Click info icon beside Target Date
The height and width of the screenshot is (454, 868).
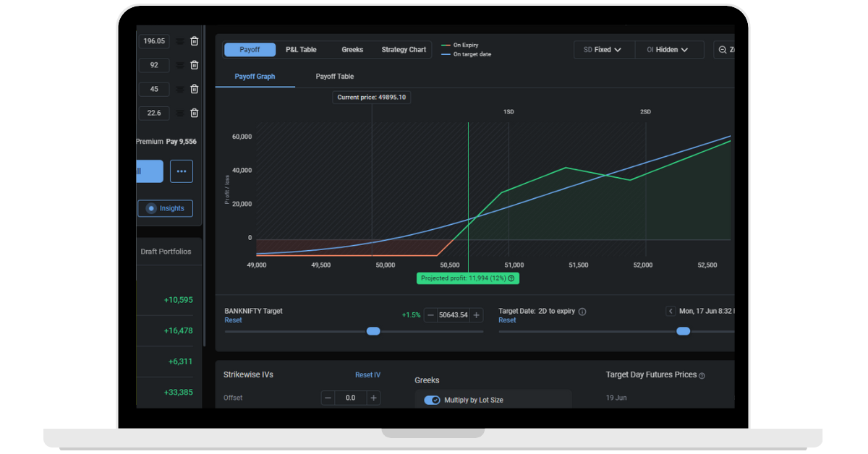pyautogui.click(x=582, y=312)
